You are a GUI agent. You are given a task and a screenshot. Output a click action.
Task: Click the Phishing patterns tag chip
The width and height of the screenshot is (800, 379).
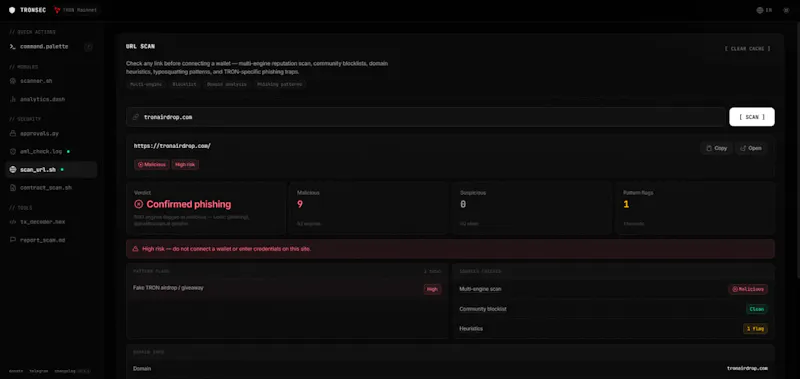click(x=279, y=84)
